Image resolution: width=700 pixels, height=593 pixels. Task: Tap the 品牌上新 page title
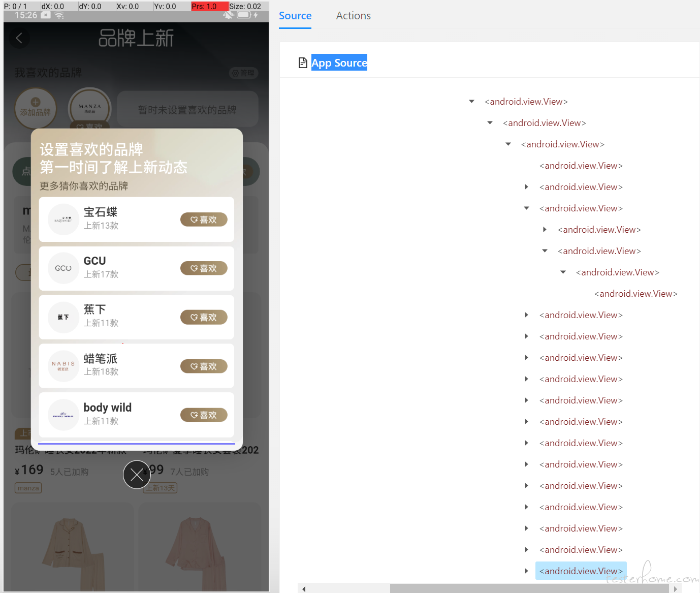[136, 38]
